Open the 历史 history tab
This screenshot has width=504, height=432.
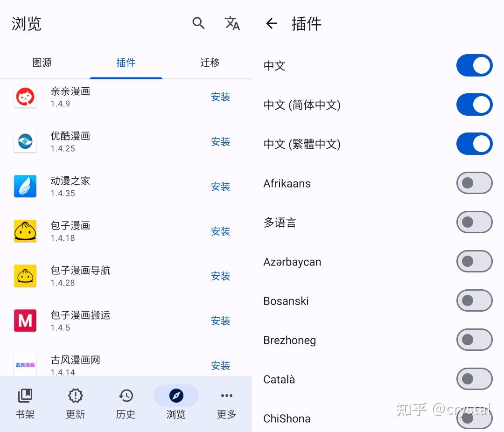pyautogui.click(x=126, y=404)
